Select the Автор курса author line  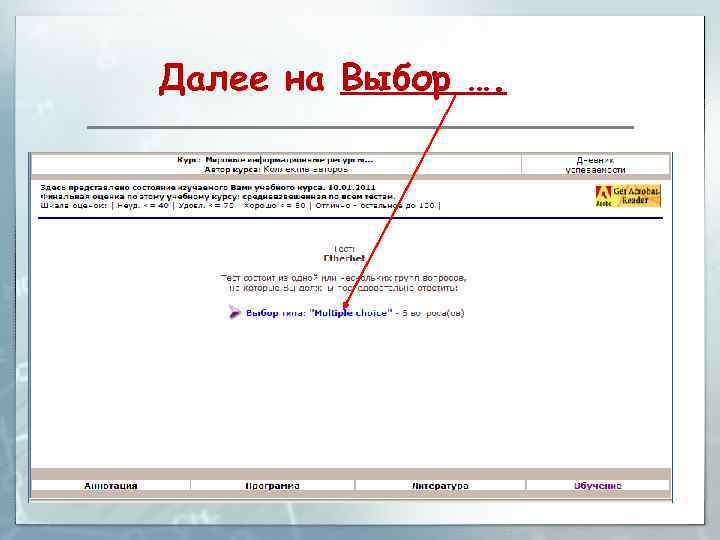coord(276,169)
